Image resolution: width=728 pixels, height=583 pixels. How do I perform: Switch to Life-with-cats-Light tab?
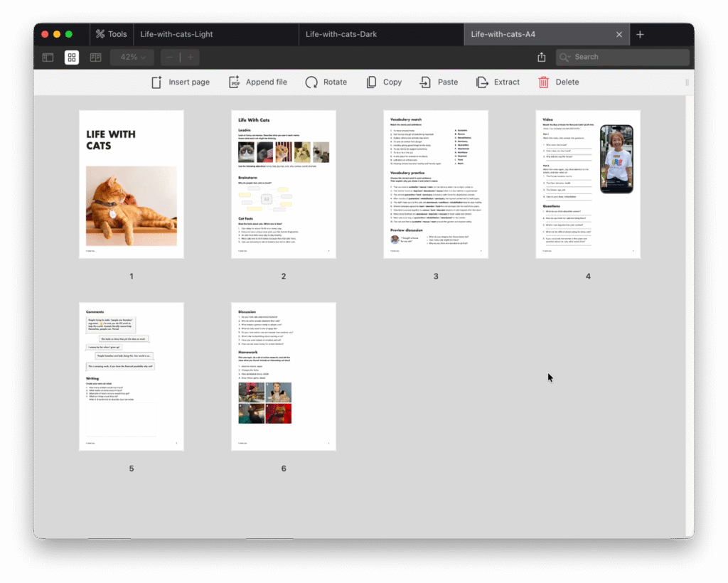[x=177, y=34]
